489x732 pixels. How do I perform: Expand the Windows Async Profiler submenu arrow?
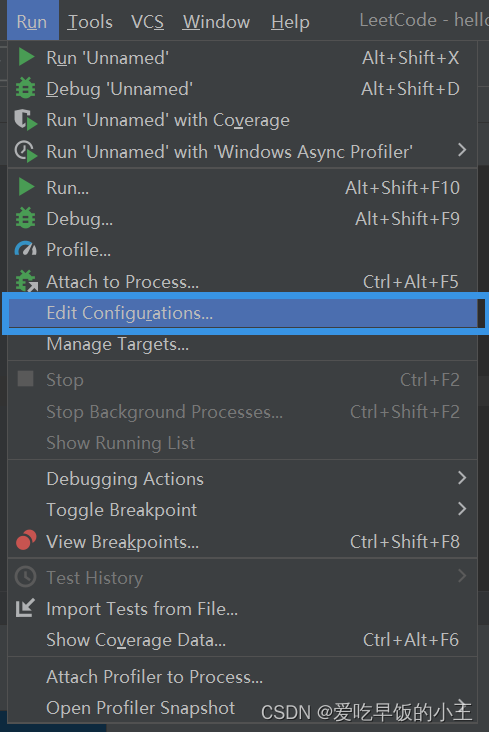click(x=462, y=150)
